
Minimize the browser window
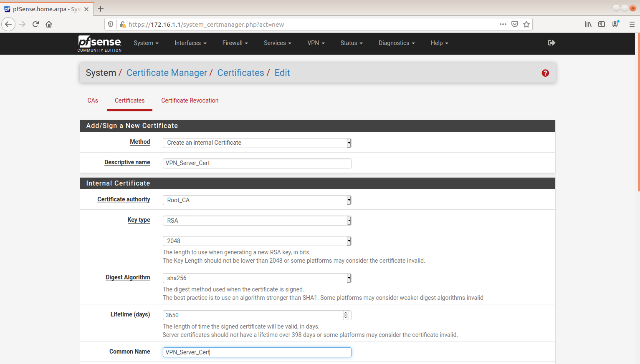pos(616,8)
